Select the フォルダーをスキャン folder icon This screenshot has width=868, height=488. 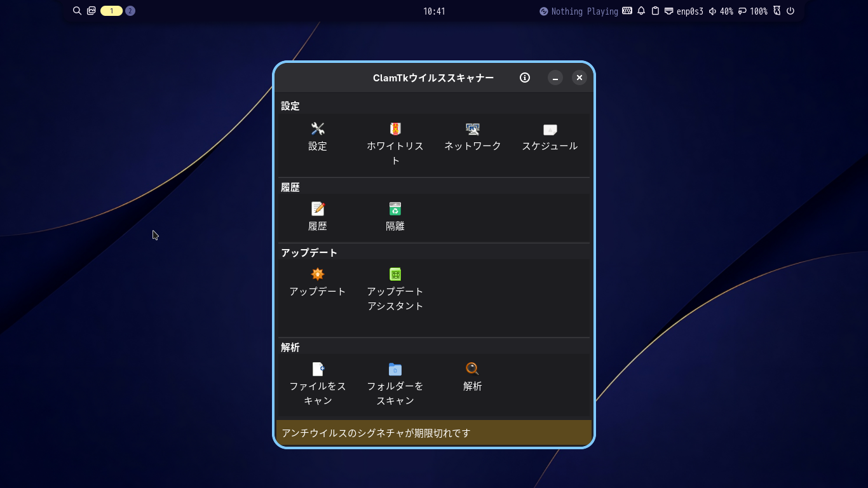(x=395, y=369)
